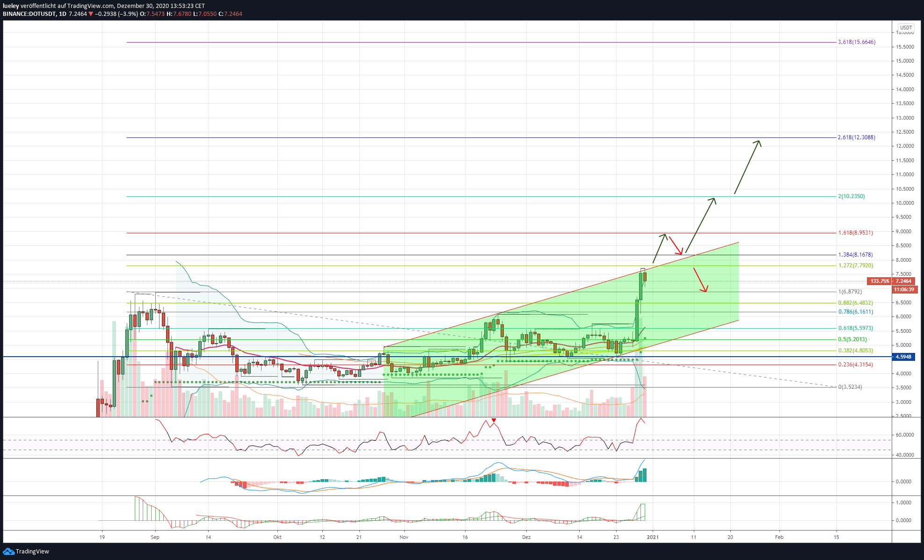Click the 1D interval label

click(63, 14)
